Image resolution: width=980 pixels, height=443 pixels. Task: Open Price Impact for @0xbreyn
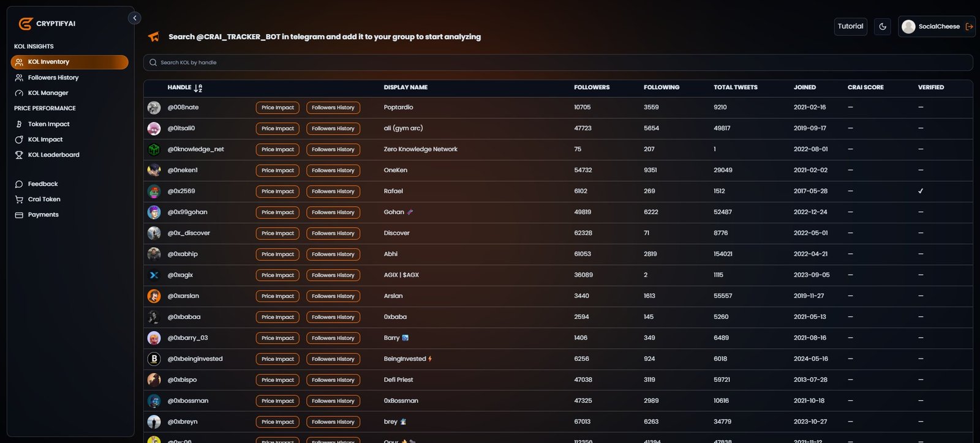click(x=277, y=422)
